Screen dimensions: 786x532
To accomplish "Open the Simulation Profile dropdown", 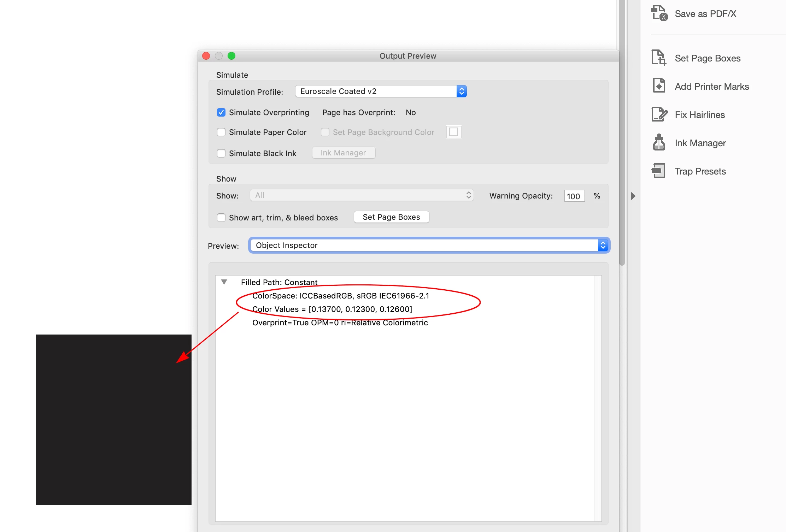I will (381, 91).
